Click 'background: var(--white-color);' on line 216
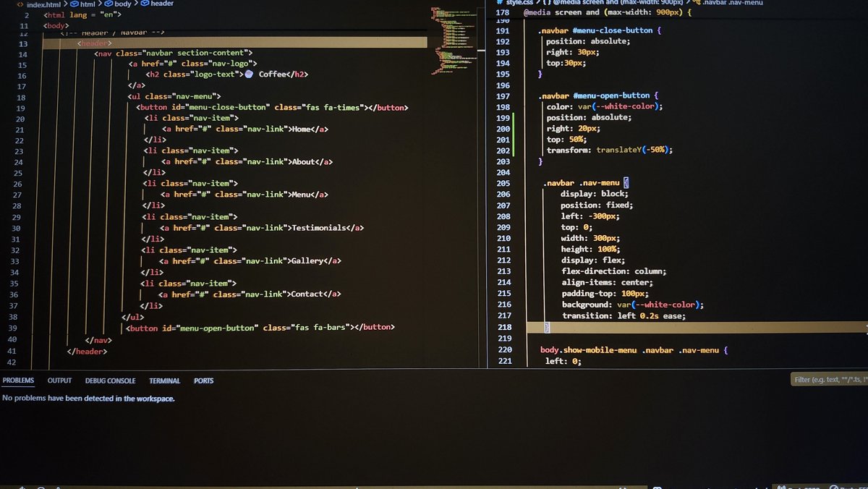 pyautogui.click(x=632, y=305)
